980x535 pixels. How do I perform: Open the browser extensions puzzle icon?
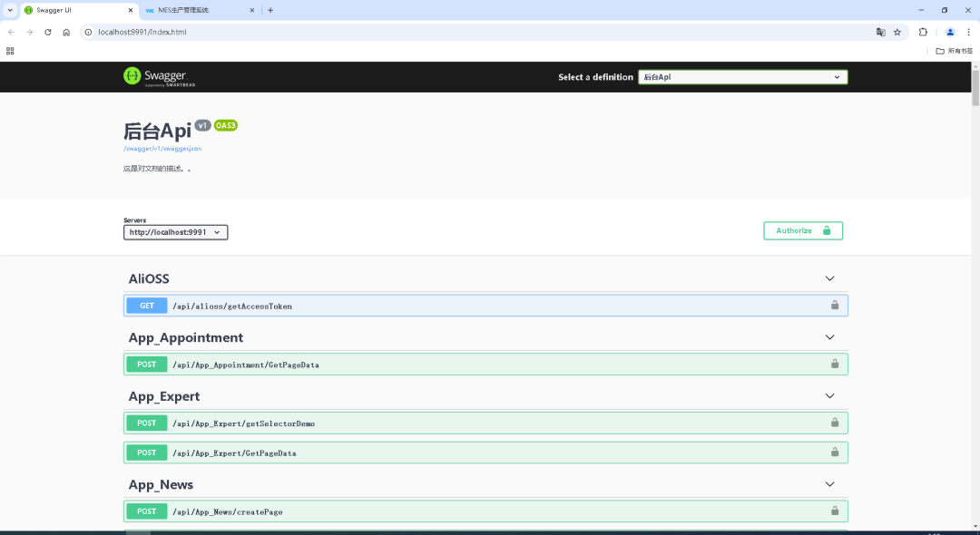coord(923,32)
